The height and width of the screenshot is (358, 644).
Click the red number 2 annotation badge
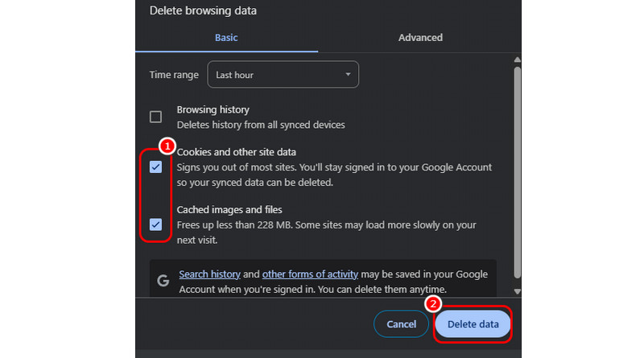[x=433, y=304]
